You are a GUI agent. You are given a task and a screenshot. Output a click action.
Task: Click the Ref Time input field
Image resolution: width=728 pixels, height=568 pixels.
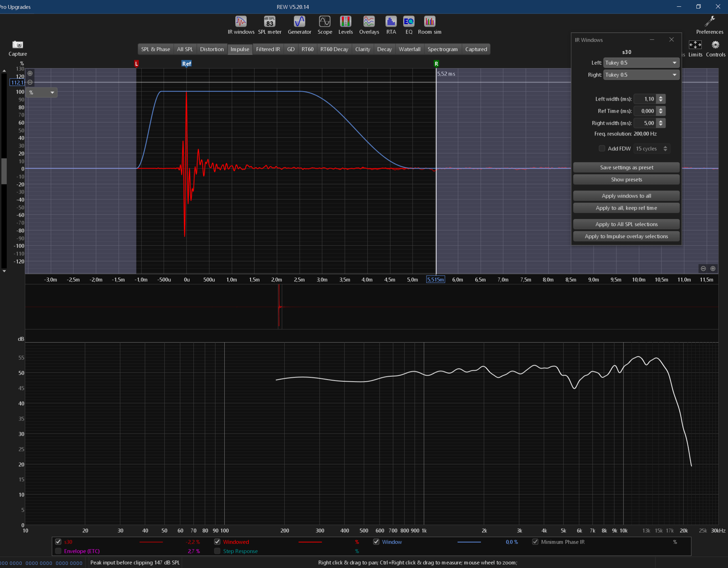point(644,111)
